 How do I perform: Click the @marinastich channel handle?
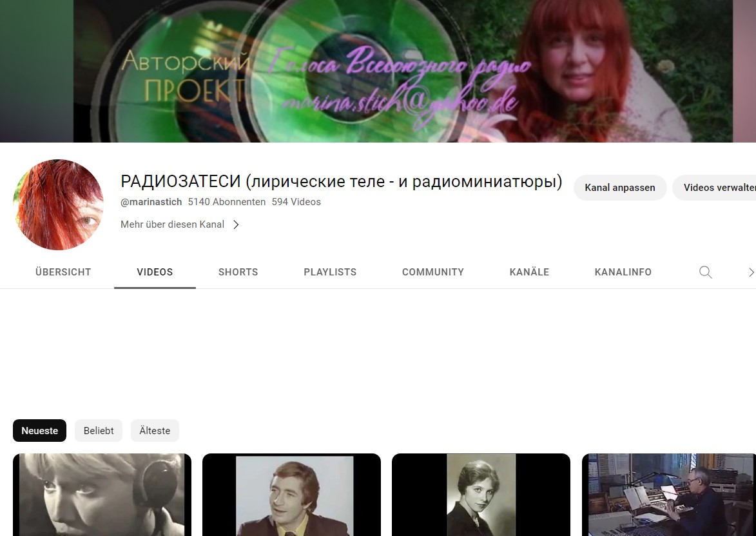click(x=151, y=201)
